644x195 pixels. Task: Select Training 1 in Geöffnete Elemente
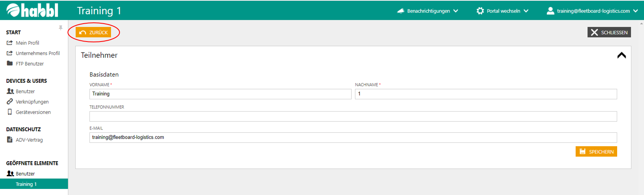point(26,184)
